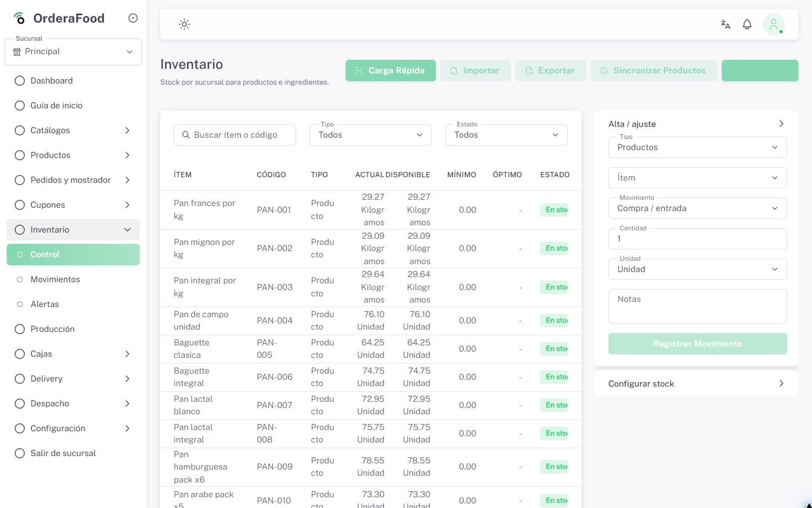812x508 pixels.
Task: Click the Exportar file icon
Action: point(529,71)
